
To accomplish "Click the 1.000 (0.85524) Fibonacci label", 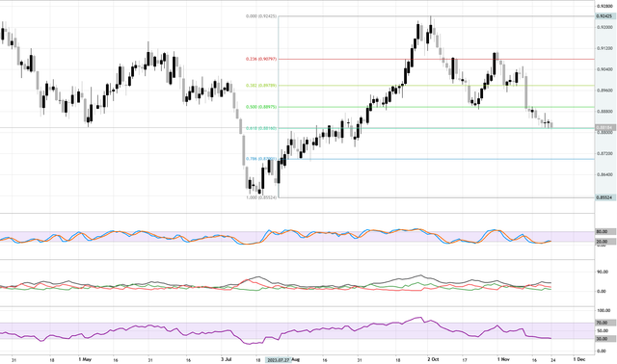I will coord(261,197).
